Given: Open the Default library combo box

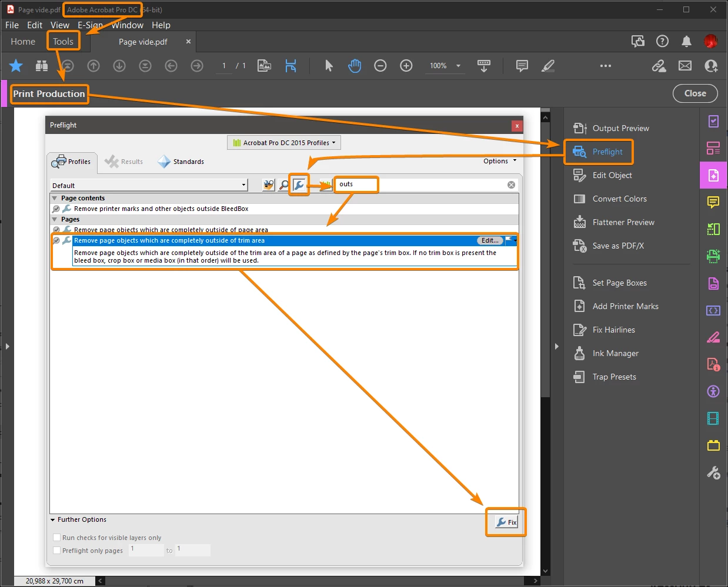Looking at the screenshot, I should (149, 185).
